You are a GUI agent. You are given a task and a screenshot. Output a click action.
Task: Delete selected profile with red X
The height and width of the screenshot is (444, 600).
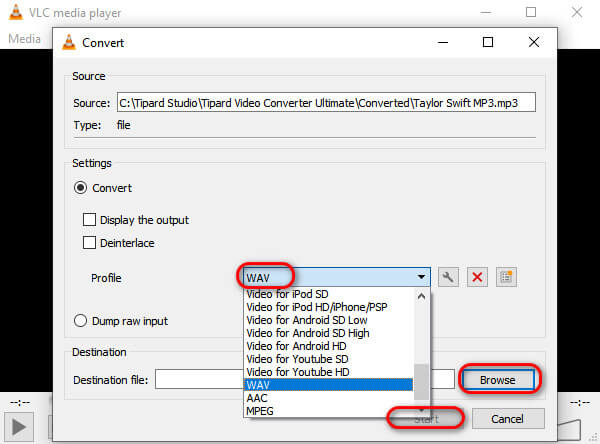pos(477,277)
